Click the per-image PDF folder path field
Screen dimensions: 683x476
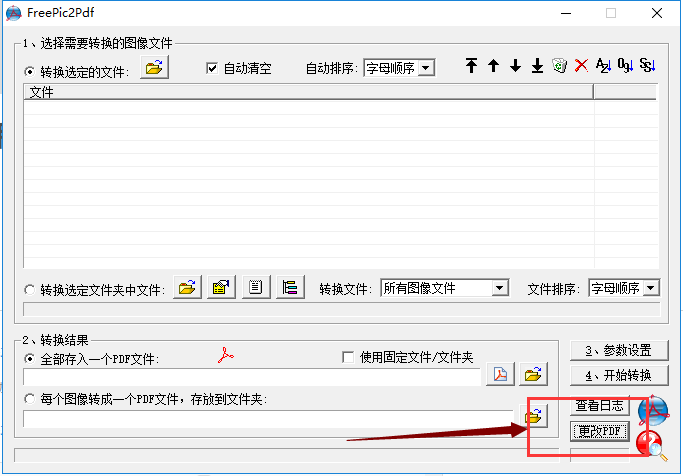click(268, 419)
